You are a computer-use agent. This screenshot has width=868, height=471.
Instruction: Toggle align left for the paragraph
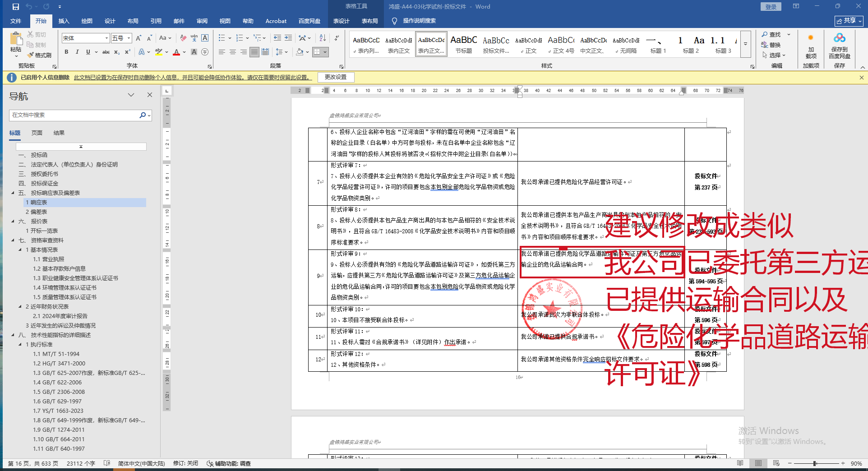(x=222, y=52)
